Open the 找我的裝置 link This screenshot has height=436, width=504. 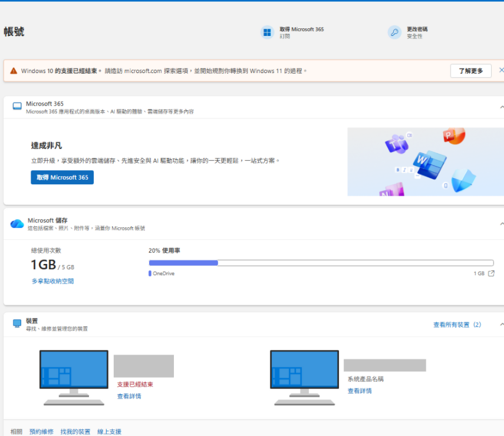point(75,431)
